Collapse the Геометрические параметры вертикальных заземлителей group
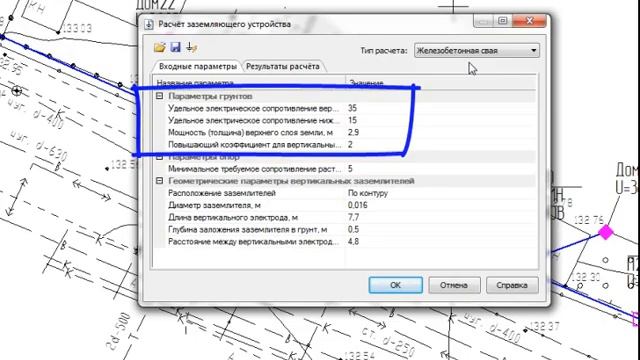Viewport: 640px width, 360px height. pos(160,181)
